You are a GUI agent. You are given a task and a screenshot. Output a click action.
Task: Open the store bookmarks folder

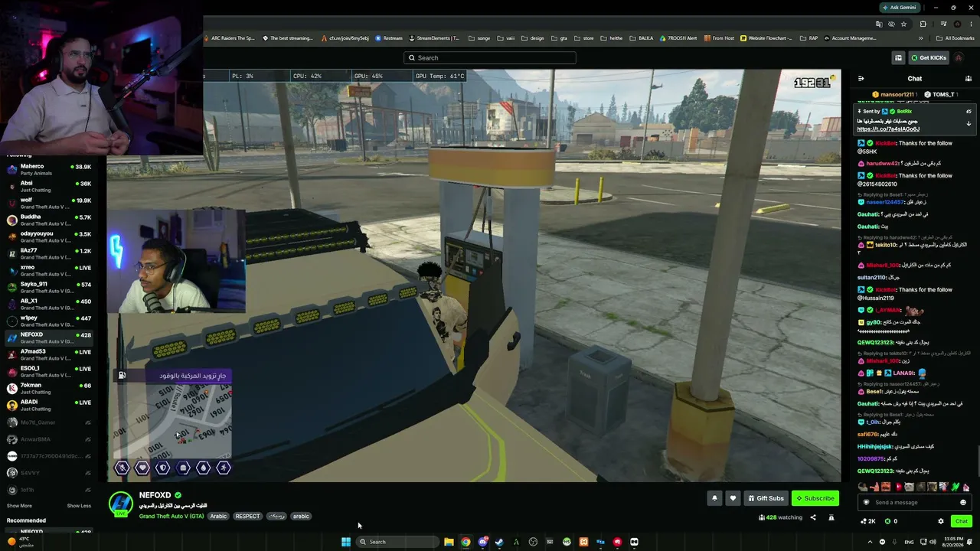click(x=584, y=38)
